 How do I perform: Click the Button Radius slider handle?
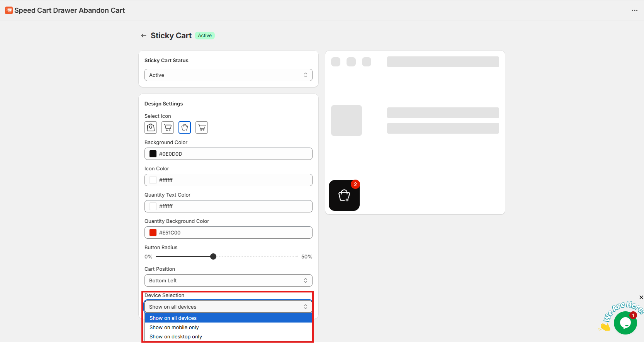pos(213,256)
